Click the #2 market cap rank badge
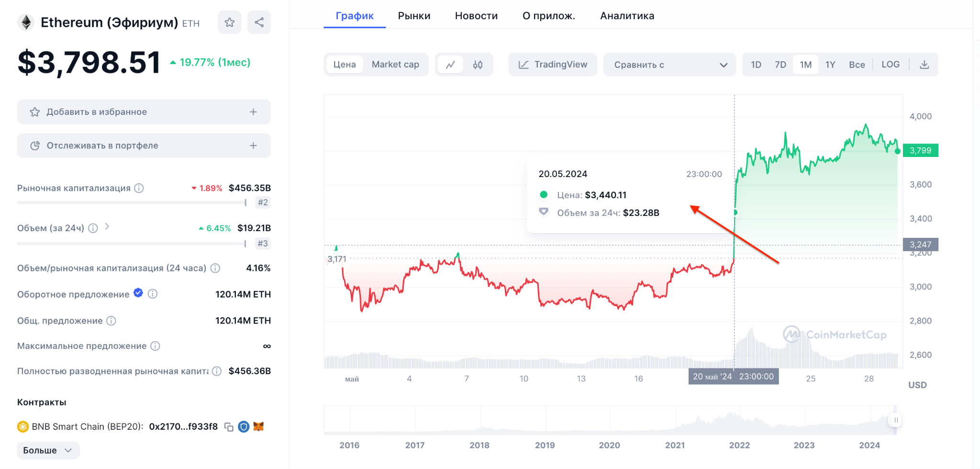The height and width of the screenshot is (469, 980). (263, 202)
